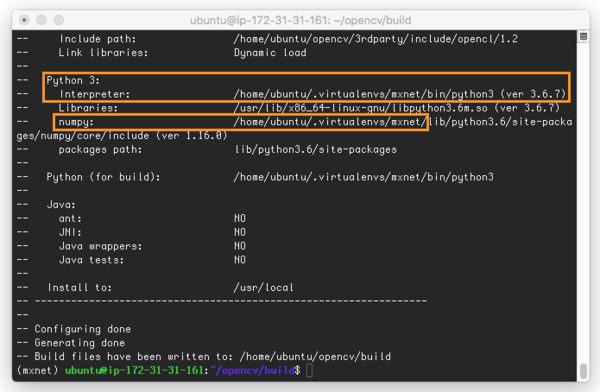The width and height of the screenshot is (600, 392).
Task: Click the 'Install to: /usr/local' path
Action: (264, 287)
